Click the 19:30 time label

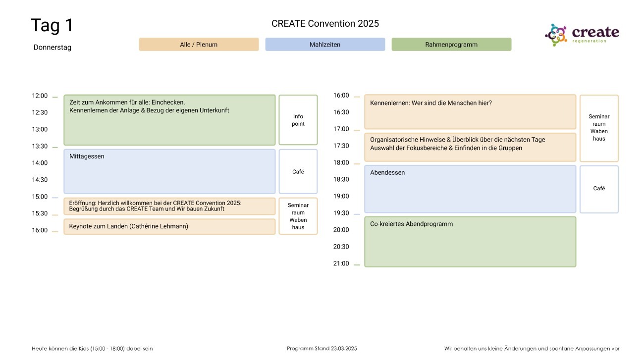341,213
